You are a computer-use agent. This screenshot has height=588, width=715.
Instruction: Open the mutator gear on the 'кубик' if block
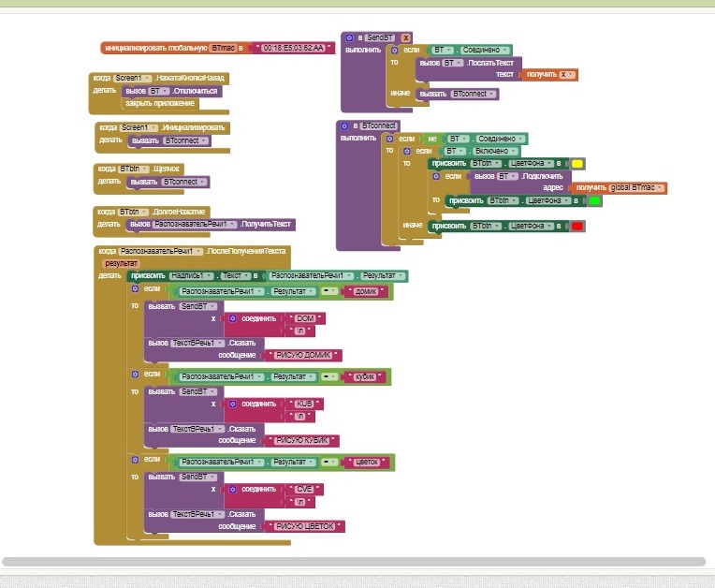pos(135,375)
